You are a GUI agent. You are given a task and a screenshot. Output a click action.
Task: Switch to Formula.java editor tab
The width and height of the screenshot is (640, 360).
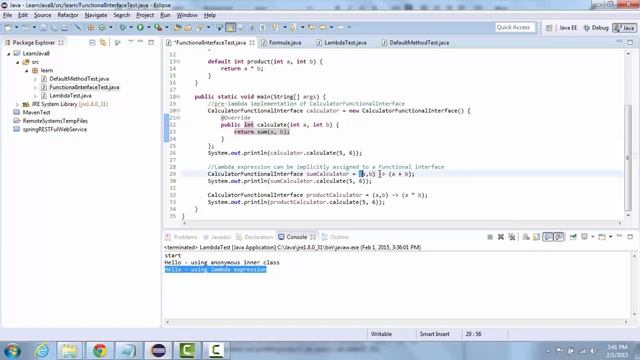pos(281,42)
